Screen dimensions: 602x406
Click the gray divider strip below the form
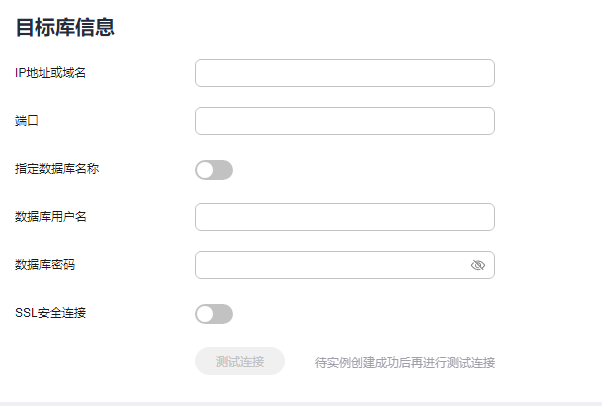(301, 404)
